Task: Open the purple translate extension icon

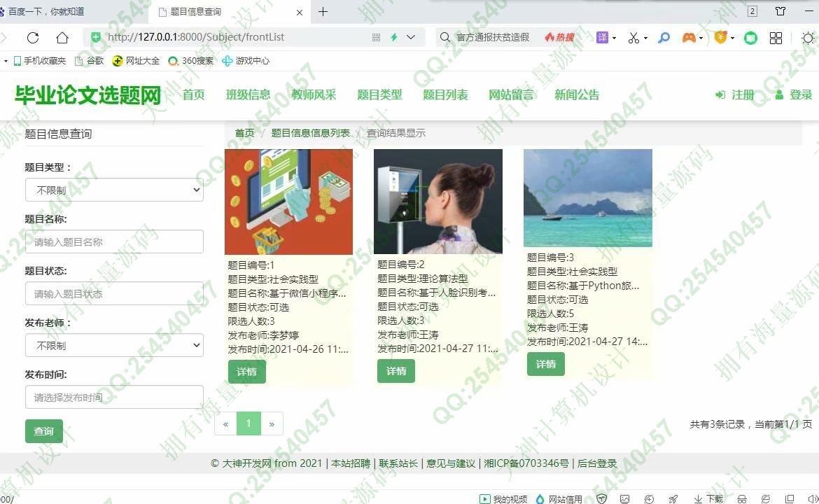Action: 602,37
